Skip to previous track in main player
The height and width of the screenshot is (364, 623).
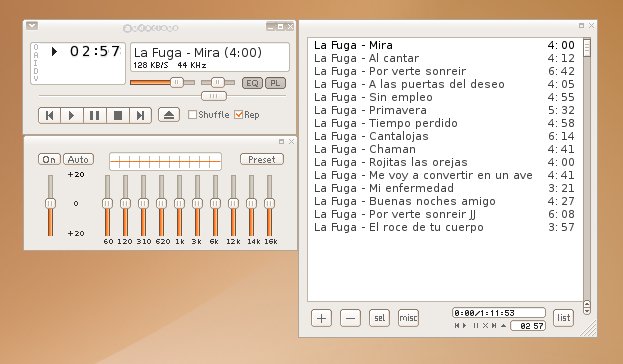[49, 116]
